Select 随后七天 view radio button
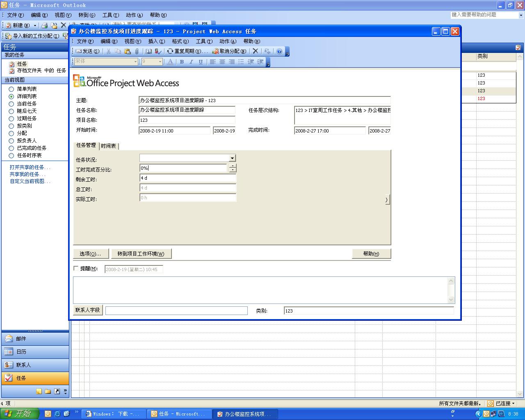Screen dimensions: 525x420 click(11, 111)
